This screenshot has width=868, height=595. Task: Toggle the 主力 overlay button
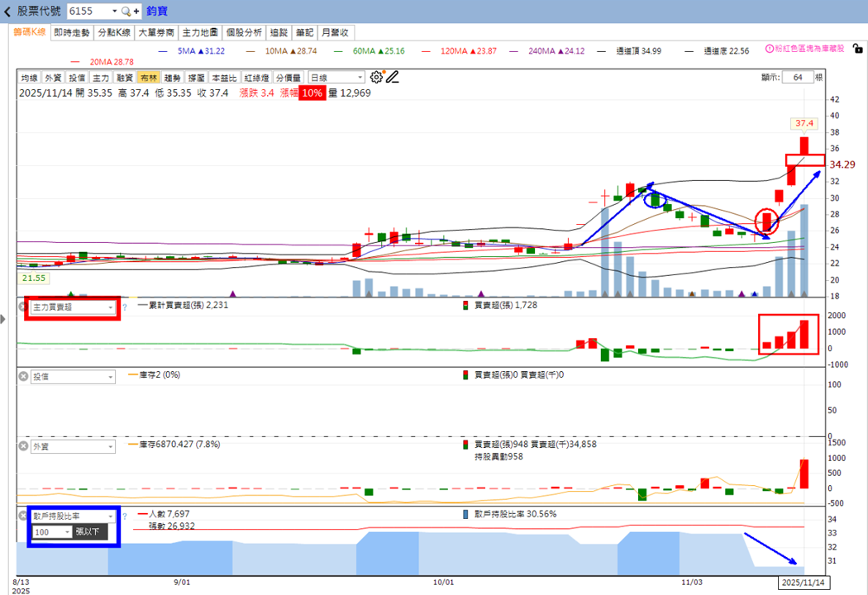101,78
